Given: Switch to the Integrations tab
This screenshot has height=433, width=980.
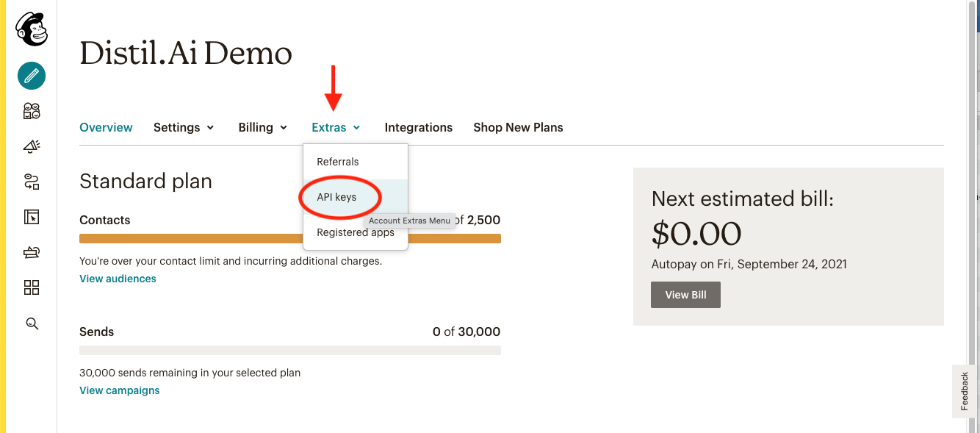Looking at the screenshot, I should (x=419, y=127).
